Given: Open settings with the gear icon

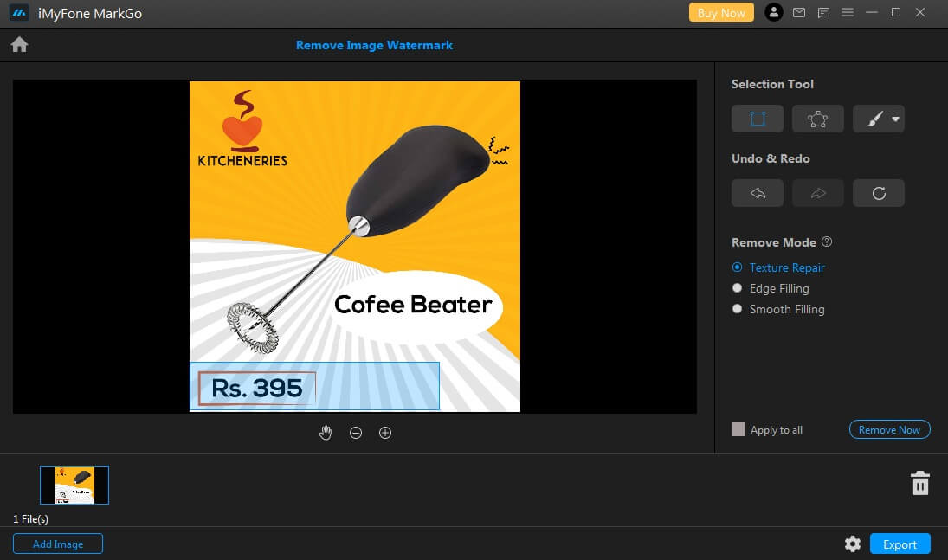Looking at the screenshot, I should pos(853,544).
